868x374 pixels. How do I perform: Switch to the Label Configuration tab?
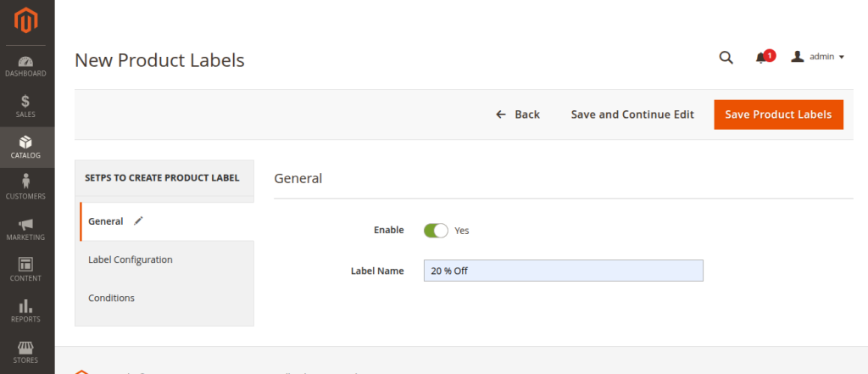click(131, 260)
